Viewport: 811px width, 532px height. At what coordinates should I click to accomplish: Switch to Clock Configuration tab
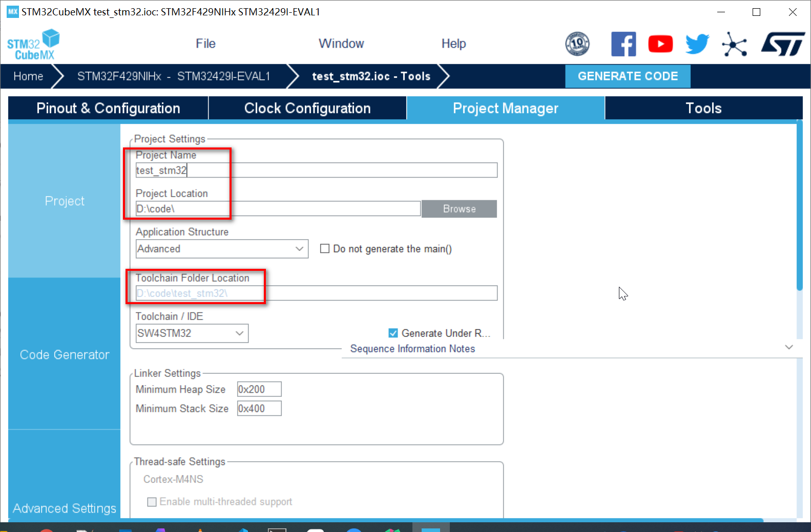307,108
